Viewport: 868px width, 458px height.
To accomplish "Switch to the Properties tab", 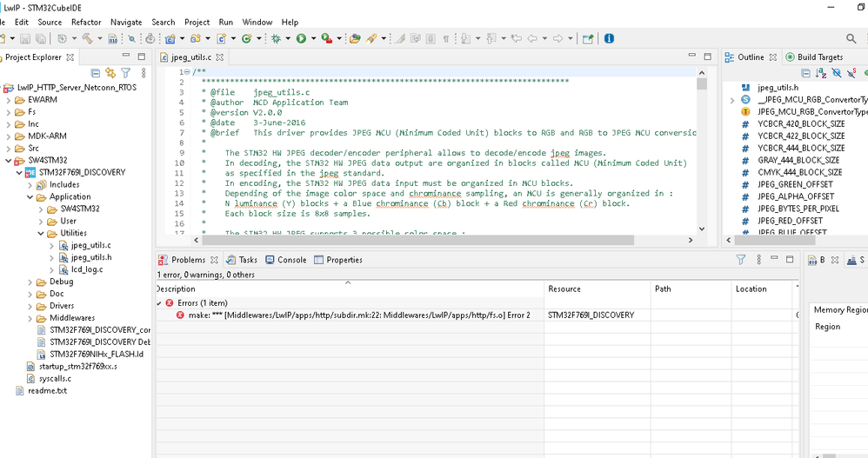I will [338, 260].
